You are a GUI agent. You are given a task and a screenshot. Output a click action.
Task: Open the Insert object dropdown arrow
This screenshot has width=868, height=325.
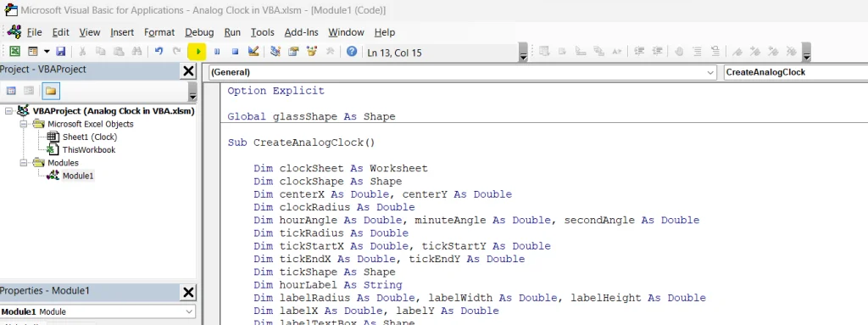point(47,52)
